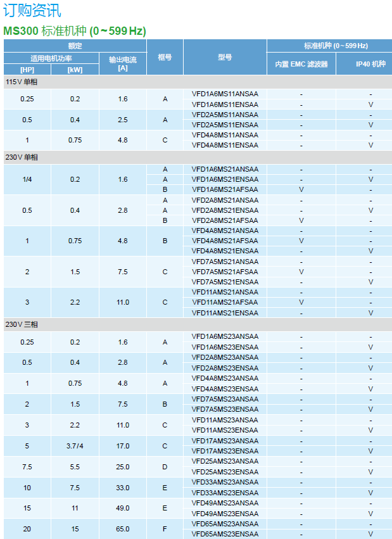The image size is (392, 539).
Task: Select the 内置 EMC 滤波器 column header
Action: (x=301, y=64)
